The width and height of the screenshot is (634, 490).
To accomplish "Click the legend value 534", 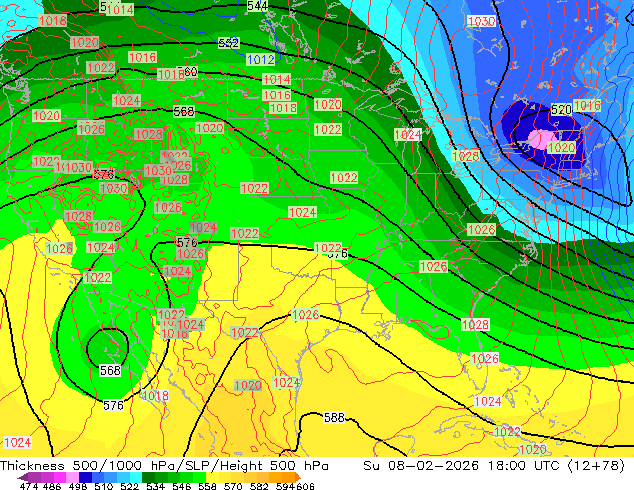I will click(155, 486).
